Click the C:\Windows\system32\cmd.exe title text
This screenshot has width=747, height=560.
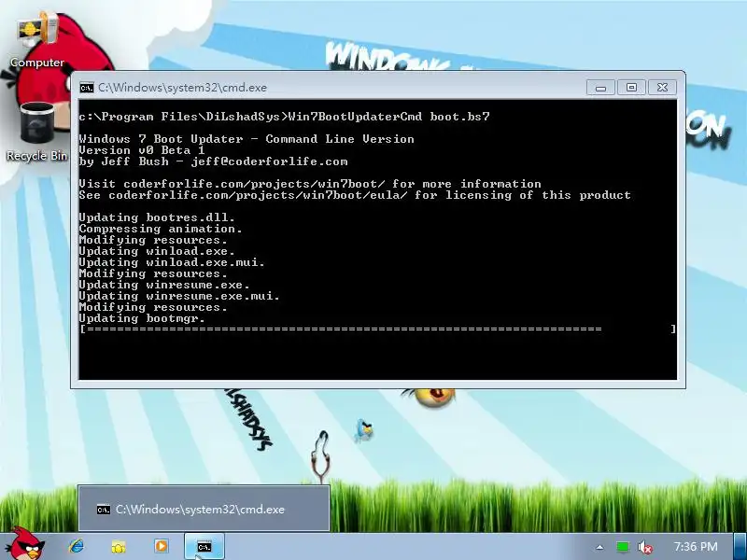[182, 88]
